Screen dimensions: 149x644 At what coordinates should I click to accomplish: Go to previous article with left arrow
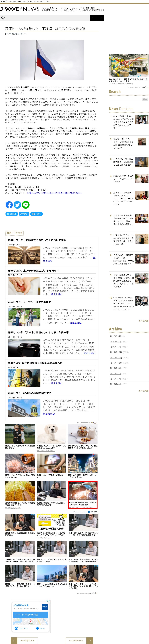point(93,18)
